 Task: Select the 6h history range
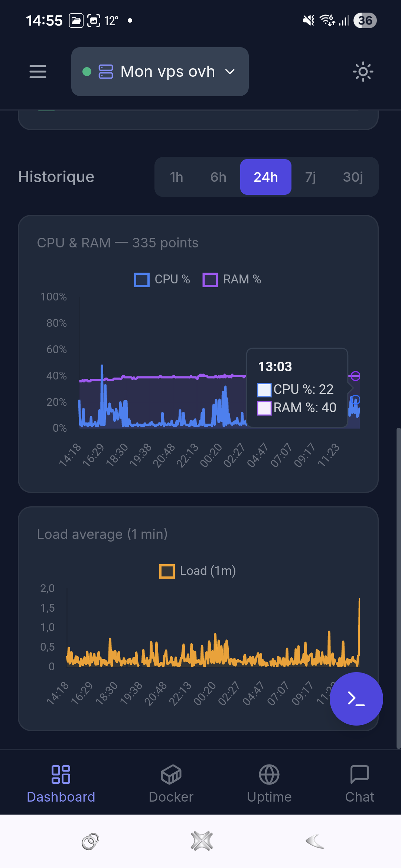pyautogui.click(x=218, y=177)
